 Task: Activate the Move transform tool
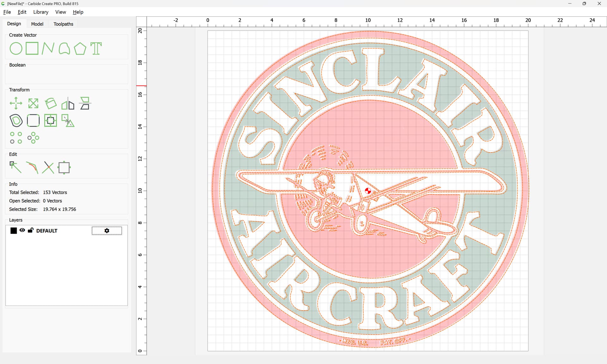(x=16, y=103)
